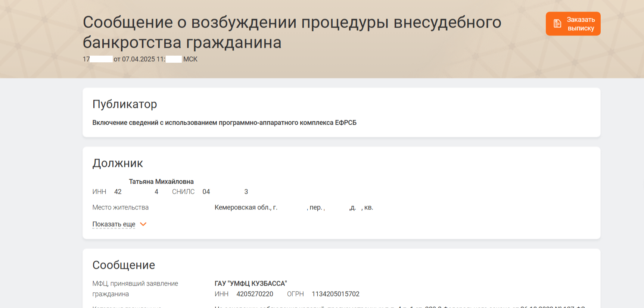644x308 pixels.
Task: Click the document icon in the orange button
Action: click(557, 24)
